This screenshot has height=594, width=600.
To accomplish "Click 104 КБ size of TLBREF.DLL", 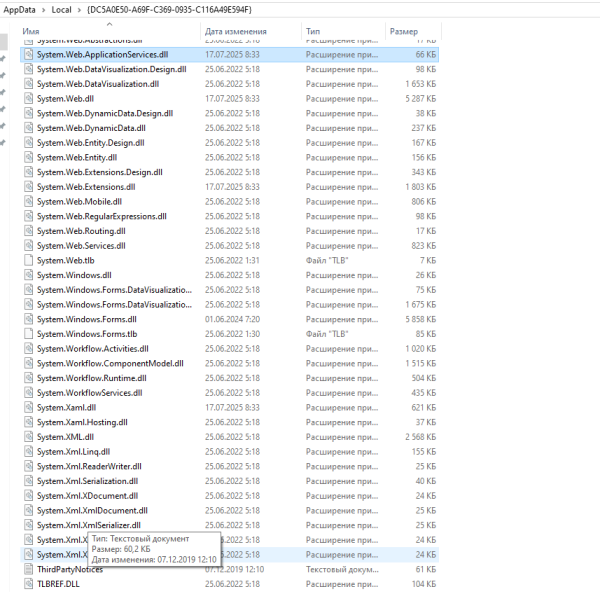I will (x=424, y=584).
